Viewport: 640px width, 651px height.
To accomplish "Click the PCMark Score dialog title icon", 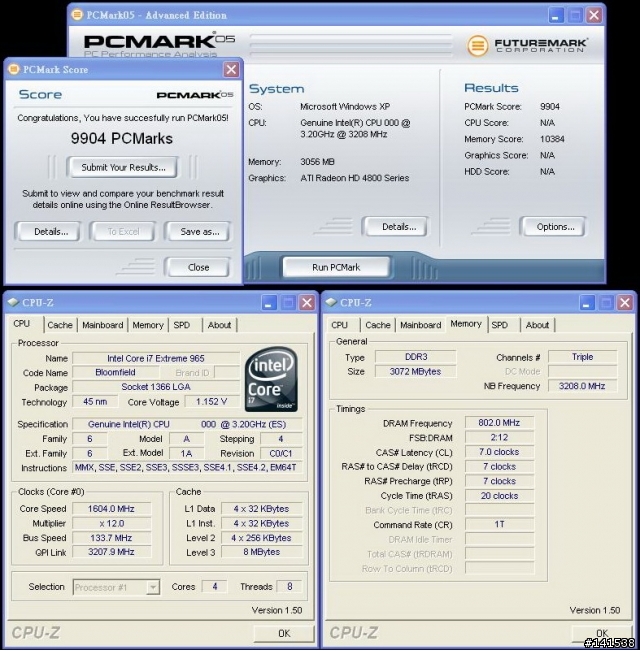I will 14,69.
